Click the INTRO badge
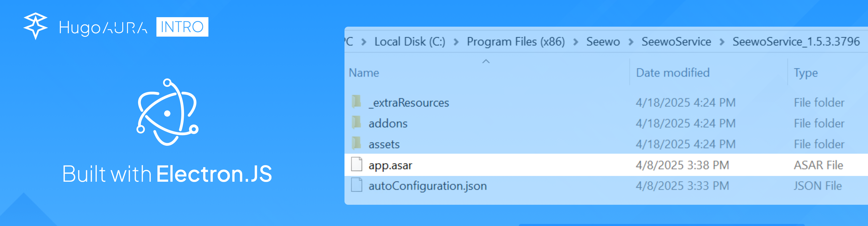 pyautogui.click(x=182, y=27)
